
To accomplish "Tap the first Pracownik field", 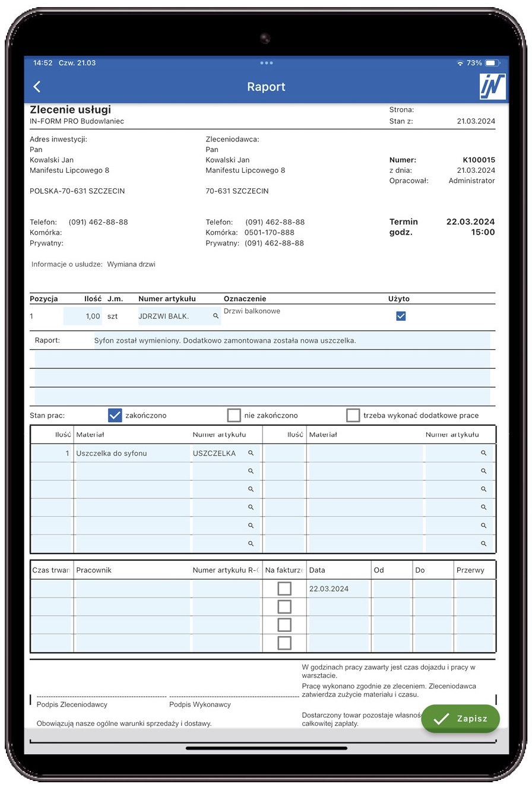I will (132, 589).
